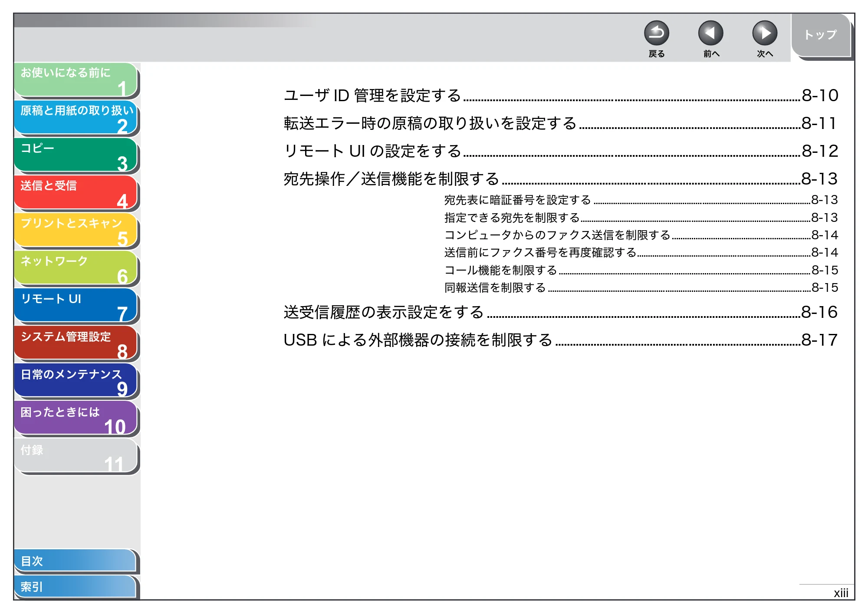Click the 戻る (back) round icon
The width and height of the screenshot is (868, 614).
click(656, 33)
